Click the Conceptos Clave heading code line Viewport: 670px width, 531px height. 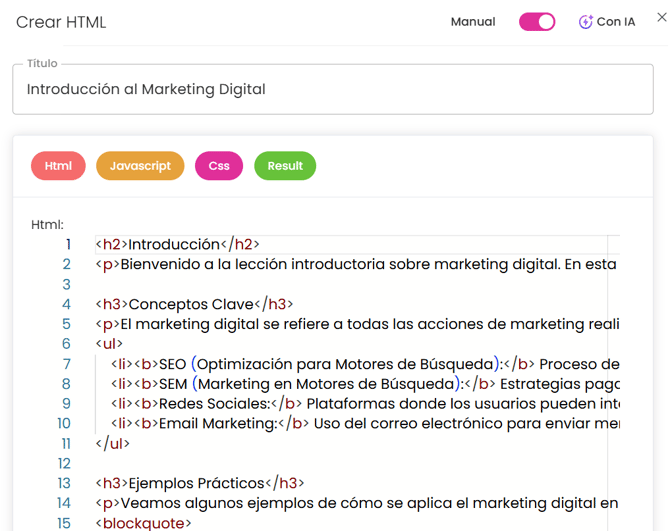195,304
